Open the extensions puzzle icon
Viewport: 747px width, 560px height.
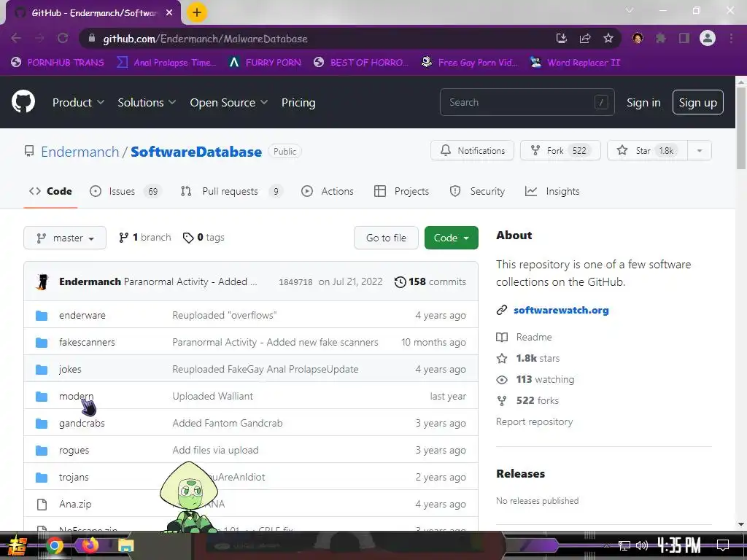coord(660,38)
